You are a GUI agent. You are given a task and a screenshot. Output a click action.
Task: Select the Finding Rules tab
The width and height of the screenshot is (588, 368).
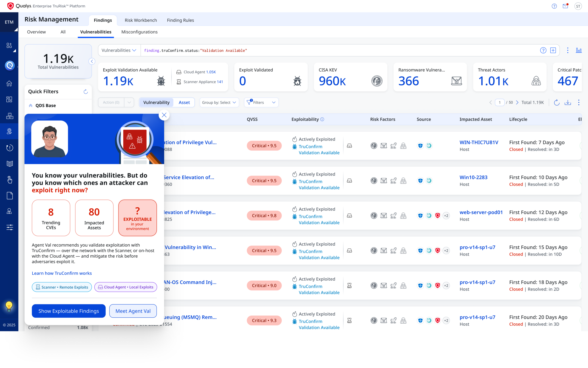pos(180,20)
